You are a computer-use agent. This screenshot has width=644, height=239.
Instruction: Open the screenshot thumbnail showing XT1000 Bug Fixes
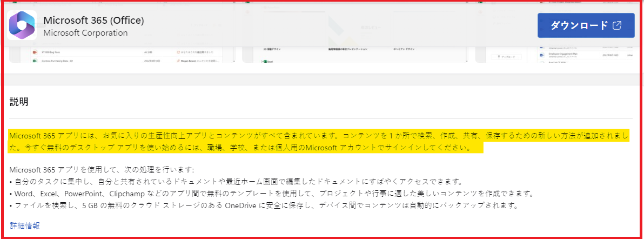(x=122, y=55)
